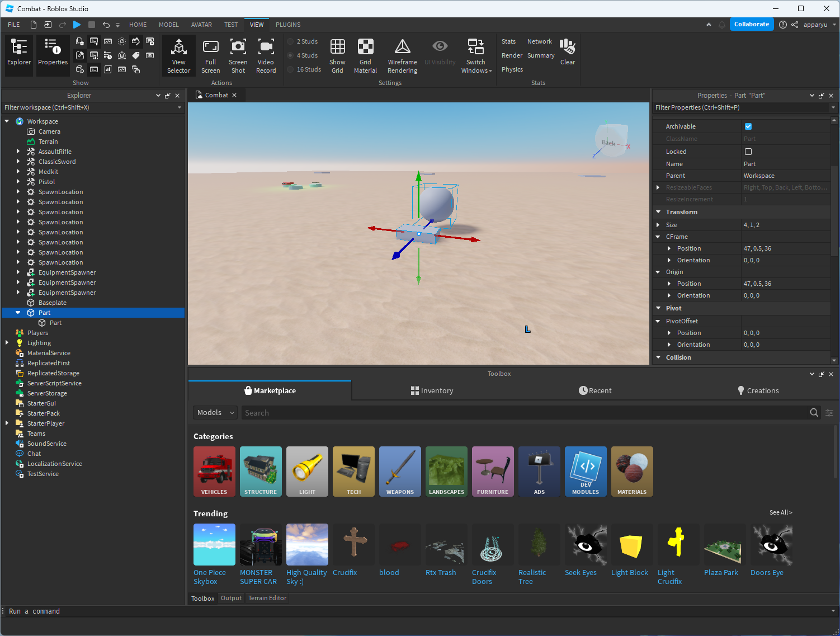The width and height of the screenshot is (840, 636).
Task: Toggle Show Grid
Action: (337, 55)
